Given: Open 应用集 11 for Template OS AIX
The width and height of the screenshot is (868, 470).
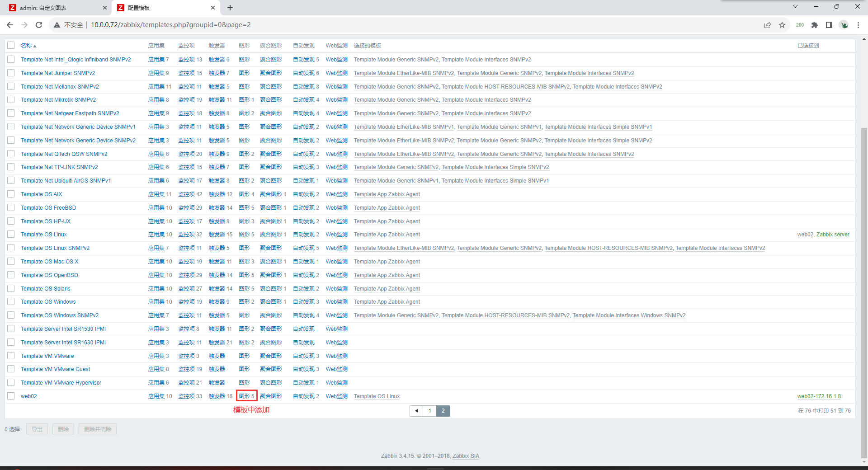Looking at the screenshot, I should pyautogui.click(x=156, y=194).
